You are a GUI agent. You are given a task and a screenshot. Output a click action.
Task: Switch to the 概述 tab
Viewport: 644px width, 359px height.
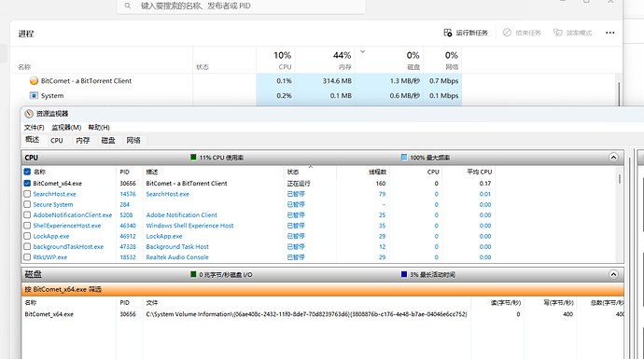32,140
